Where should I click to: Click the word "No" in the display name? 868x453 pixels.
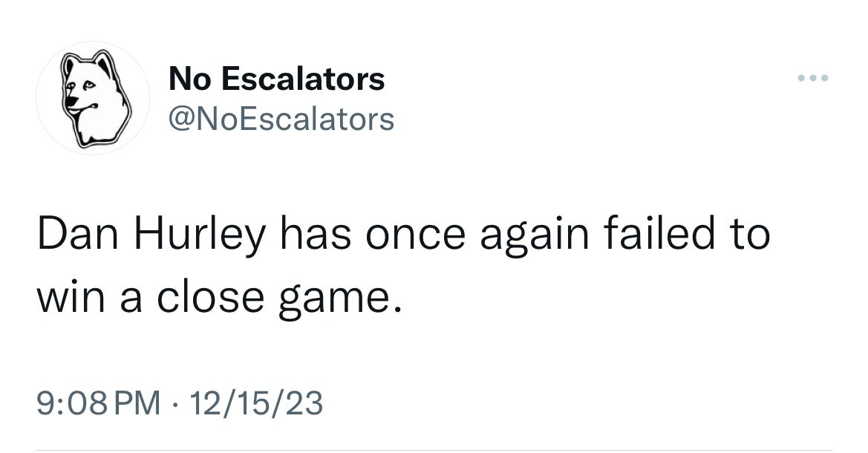pyautogui.click(x=188, y=79)
